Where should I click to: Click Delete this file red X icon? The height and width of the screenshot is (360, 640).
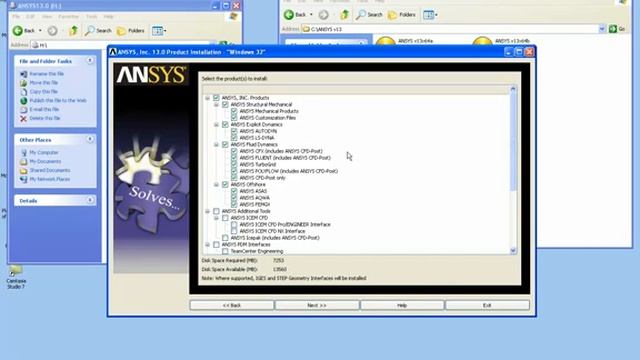click(x=24, y=118)
